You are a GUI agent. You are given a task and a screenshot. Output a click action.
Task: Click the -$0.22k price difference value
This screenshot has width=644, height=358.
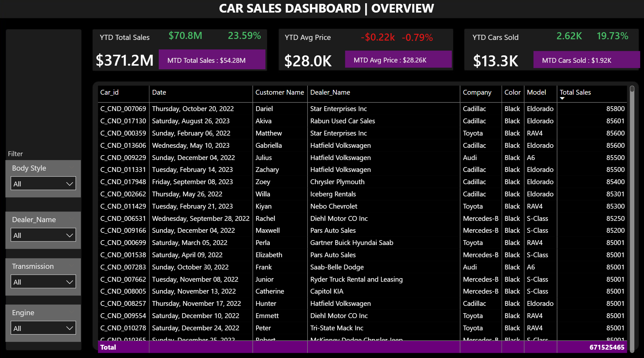click(x=378, y=37)
